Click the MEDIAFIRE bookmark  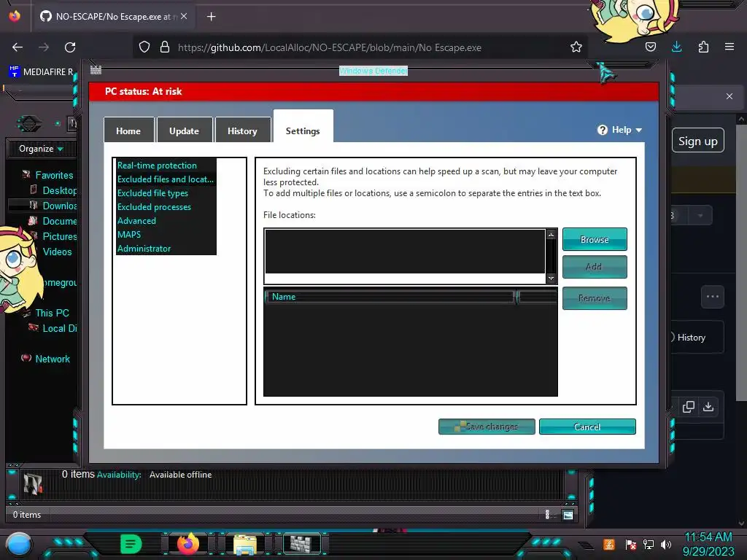[x=42, y=72]
